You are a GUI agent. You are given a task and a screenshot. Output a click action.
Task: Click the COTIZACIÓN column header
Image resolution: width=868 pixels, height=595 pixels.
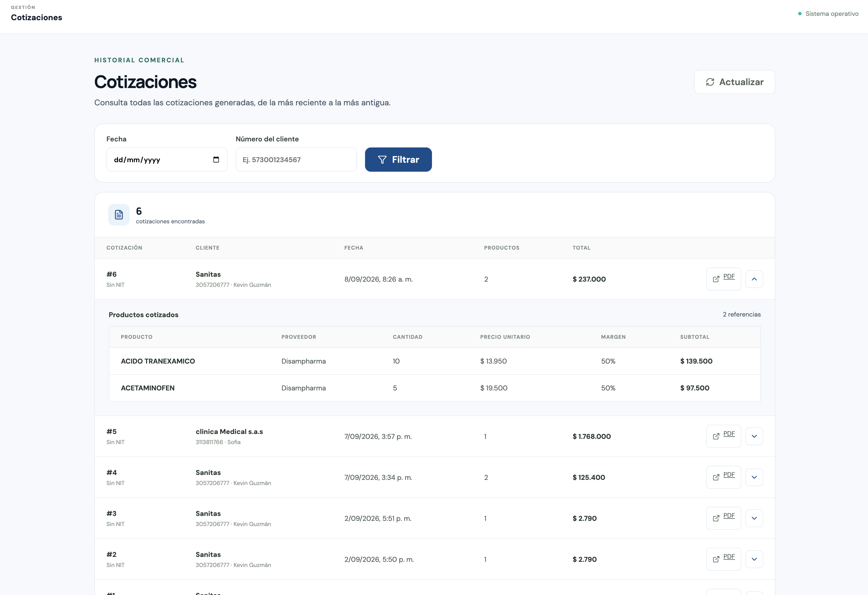(x=124, y=248)
